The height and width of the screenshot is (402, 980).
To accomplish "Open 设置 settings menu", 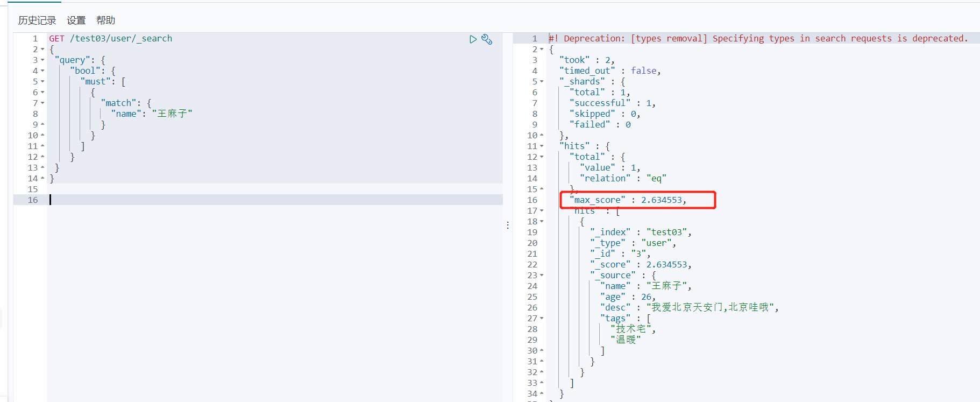I will tap(76, 20).
